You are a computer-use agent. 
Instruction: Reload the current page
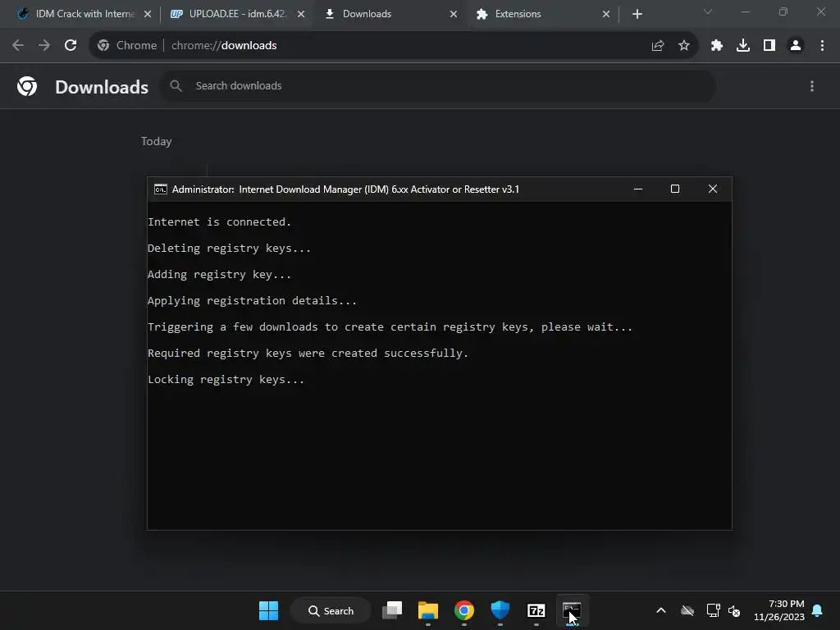(71, 46)
